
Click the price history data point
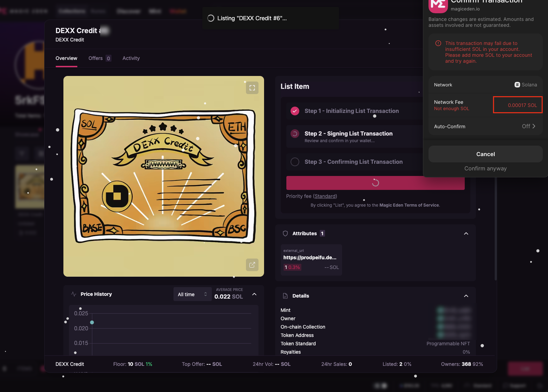pyautogui.click(x=92, y=322)
